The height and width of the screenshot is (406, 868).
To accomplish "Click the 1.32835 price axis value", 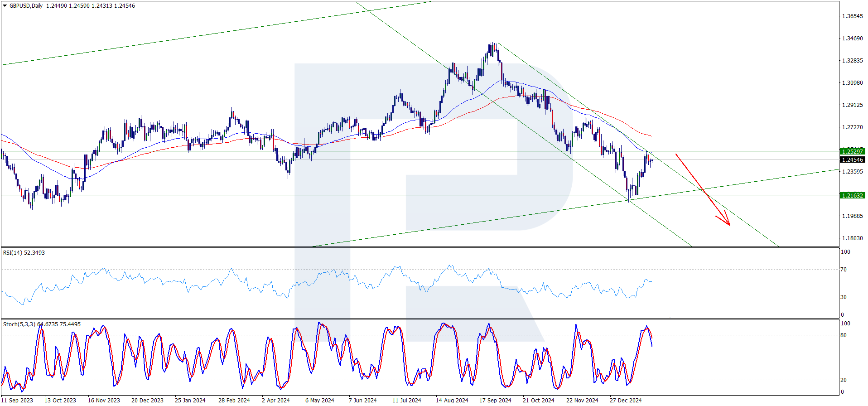I will click(x=852, y=61).
